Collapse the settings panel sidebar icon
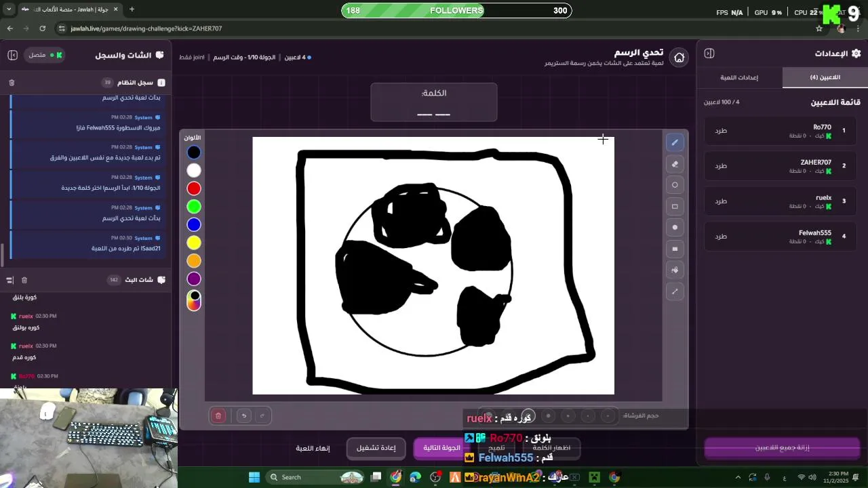The height and width of the screenshot is (488, 868). pyautogui.click(x=709, y=54)
